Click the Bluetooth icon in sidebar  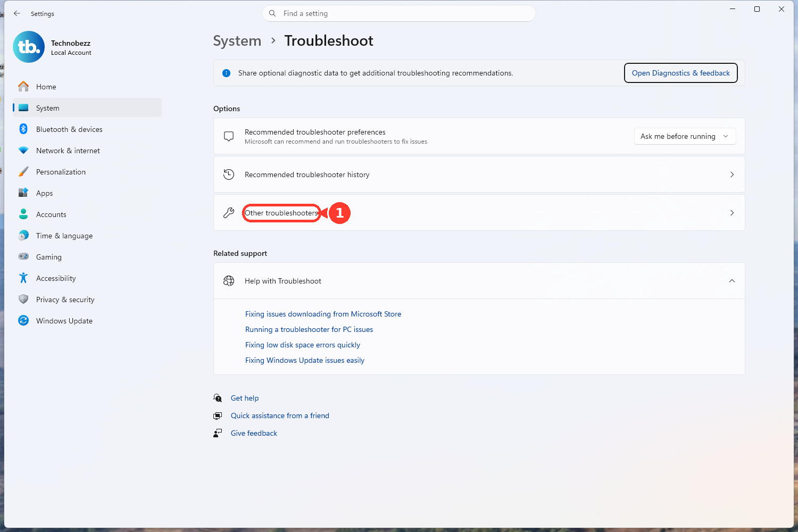23,129
